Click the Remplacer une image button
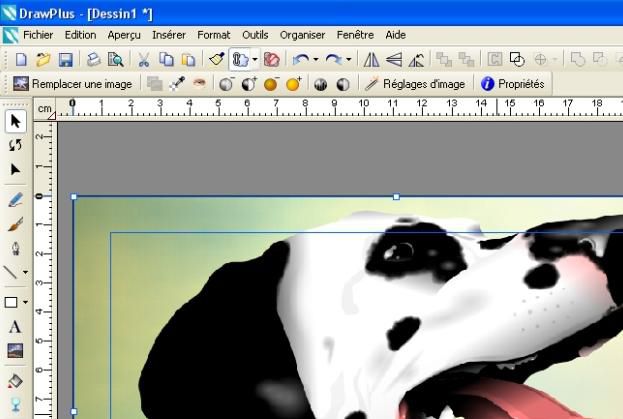Screen dimensions: 623x419 (x=72, y=85)
